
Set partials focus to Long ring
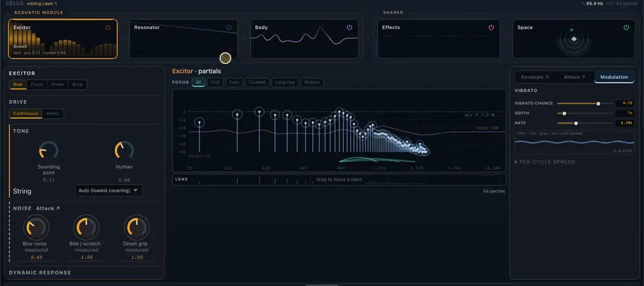(285, 83)
